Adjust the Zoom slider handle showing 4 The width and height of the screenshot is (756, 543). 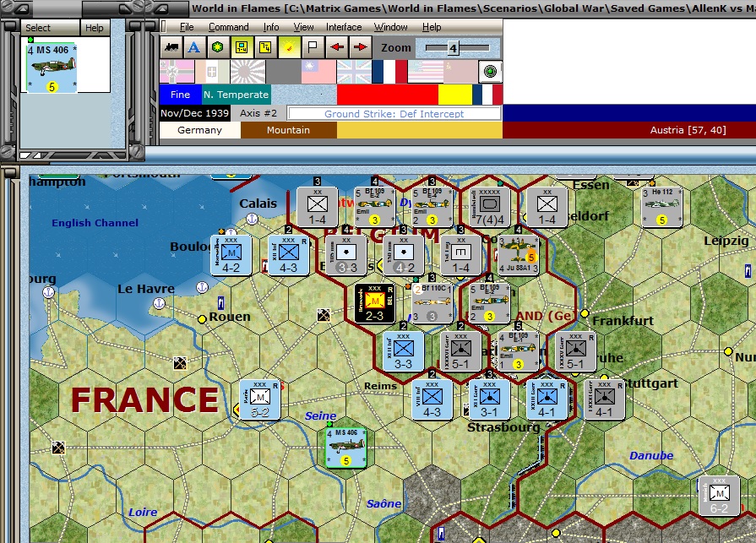click(x=453, y=47)
